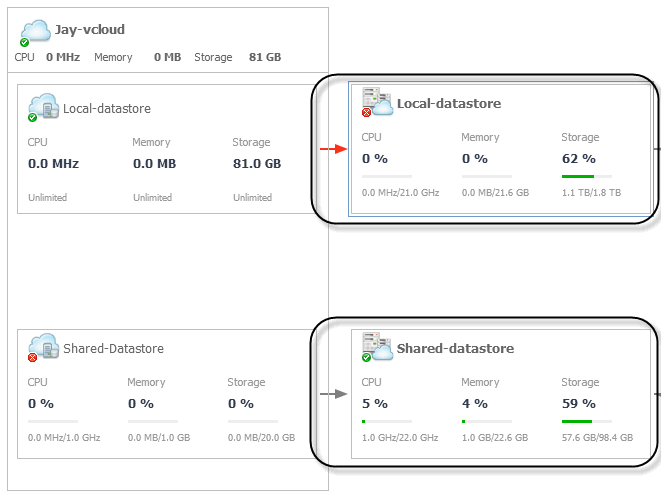Click the 1.1 TB/1.8 TB storage text

point(591,192)
